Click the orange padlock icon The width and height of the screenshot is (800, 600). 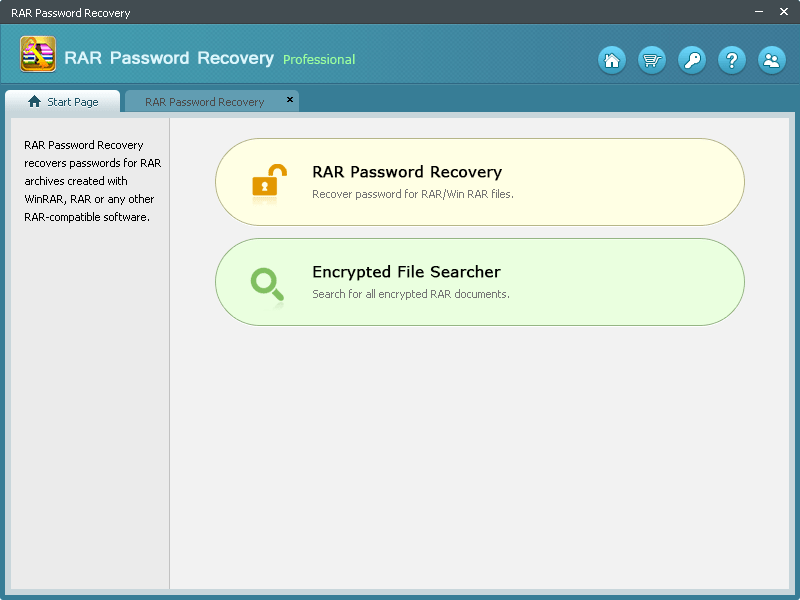pos(265,181)
